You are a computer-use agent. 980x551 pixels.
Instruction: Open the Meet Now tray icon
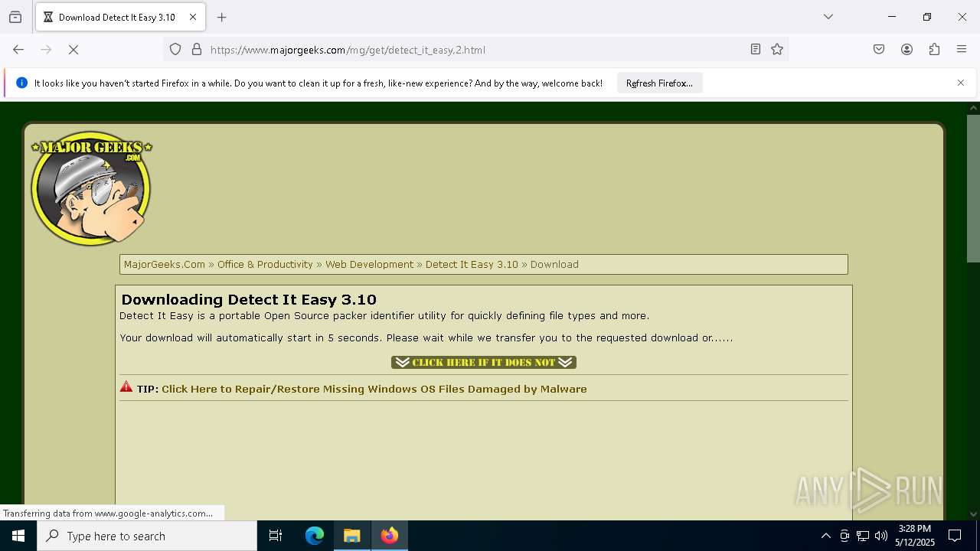tap(844, 536)
